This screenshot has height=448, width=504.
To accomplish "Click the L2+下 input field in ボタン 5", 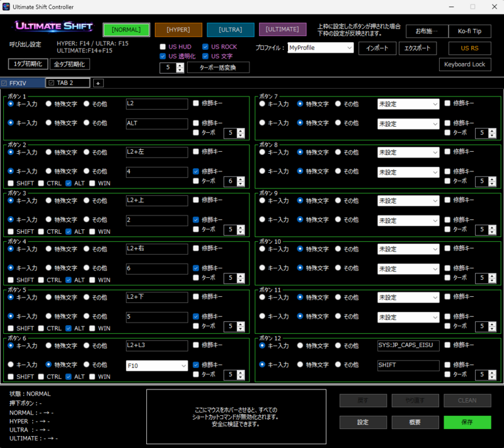I will coord(157,297).
